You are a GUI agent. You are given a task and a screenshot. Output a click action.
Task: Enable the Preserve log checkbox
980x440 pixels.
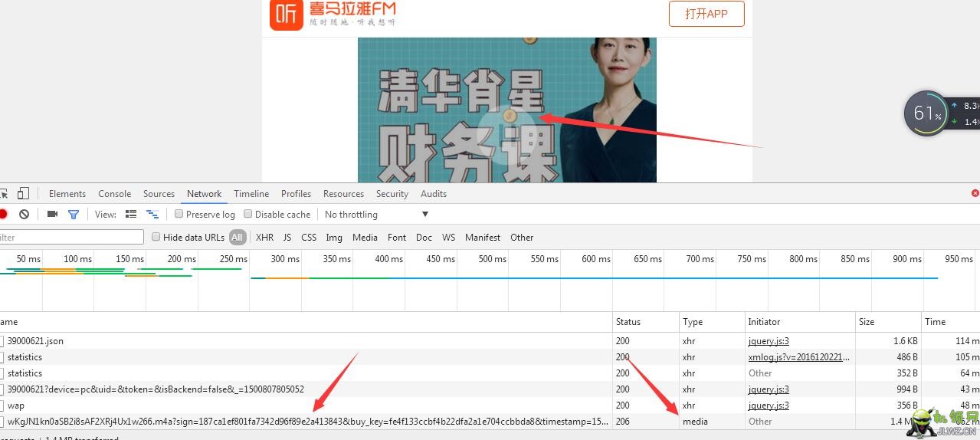click(x=179, y=215)
